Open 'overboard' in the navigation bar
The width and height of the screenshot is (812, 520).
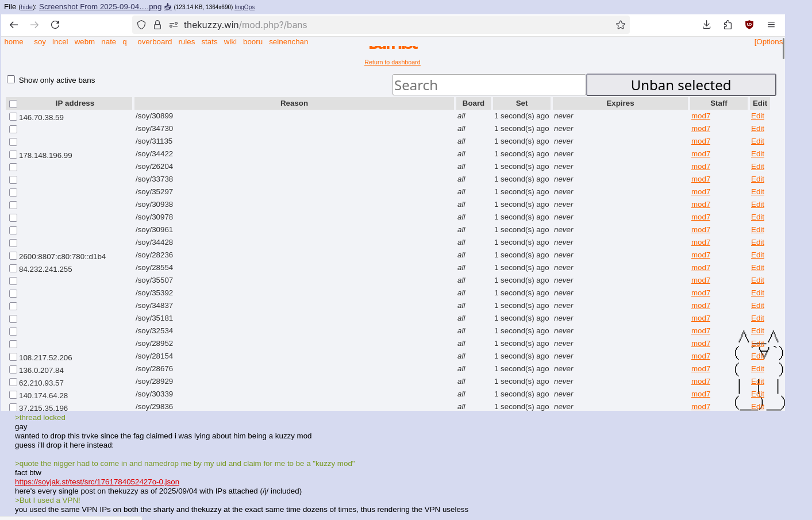tap(155, 42)
